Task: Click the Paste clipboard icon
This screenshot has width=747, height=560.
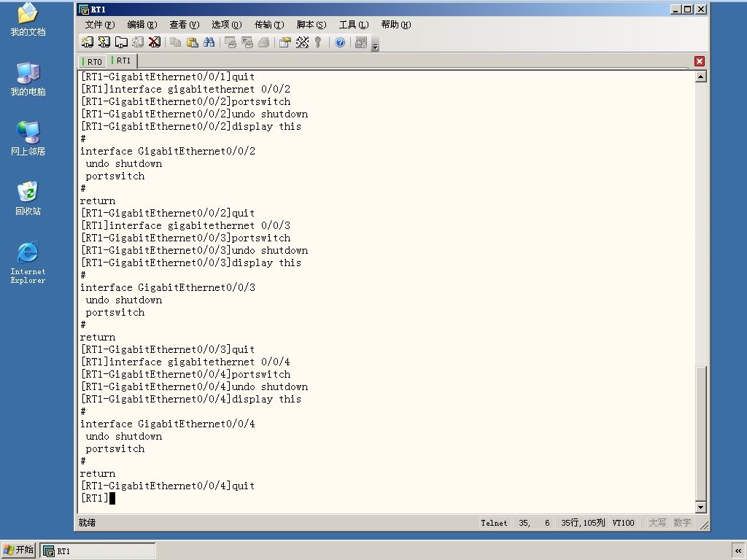Action: tap(192, 42)
